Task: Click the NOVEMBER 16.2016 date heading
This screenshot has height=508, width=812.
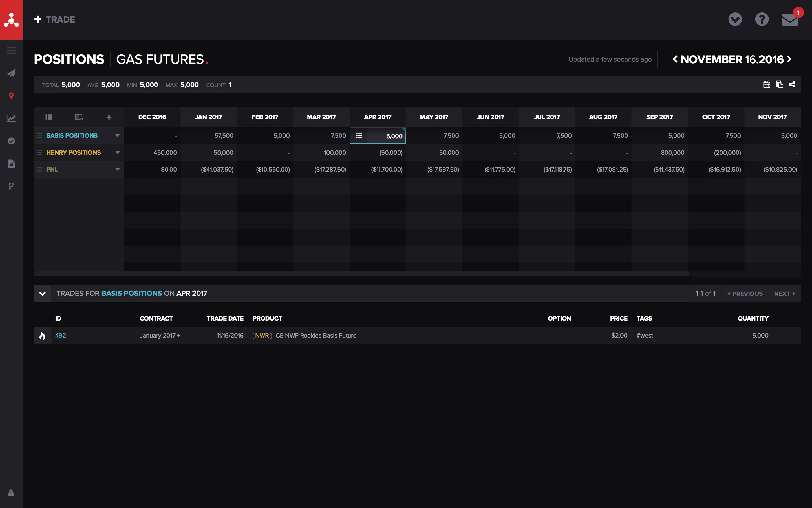Action: coord(732,59)
